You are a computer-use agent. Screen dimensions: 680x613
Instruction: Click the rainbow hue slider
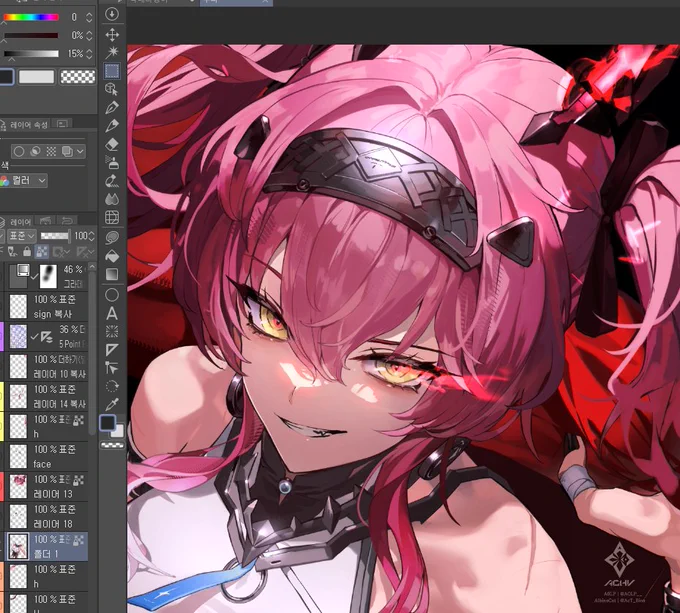(31, 17)
